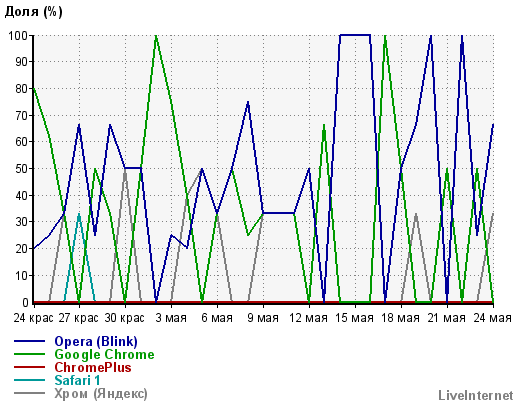The height and width of the screenshot is (405, 520).
Task: Click the Хром (Яндекс) legend label
Action: [x=101, y=394]
